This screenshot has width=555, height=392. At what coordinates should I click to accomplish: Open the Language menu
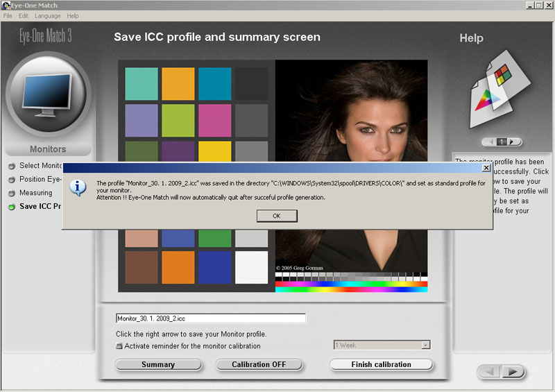point(47,16)
